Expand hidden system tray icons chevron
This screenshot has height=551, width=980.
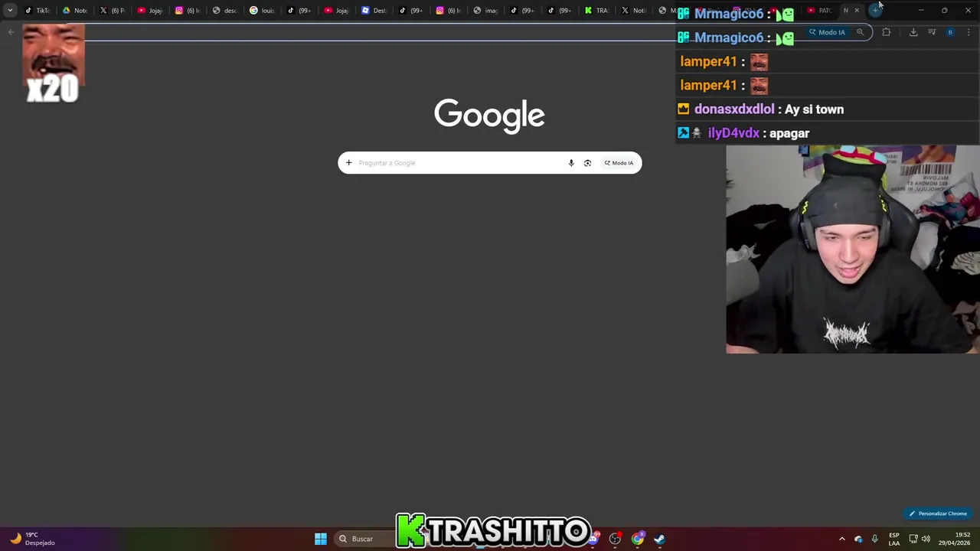(842, 539)
